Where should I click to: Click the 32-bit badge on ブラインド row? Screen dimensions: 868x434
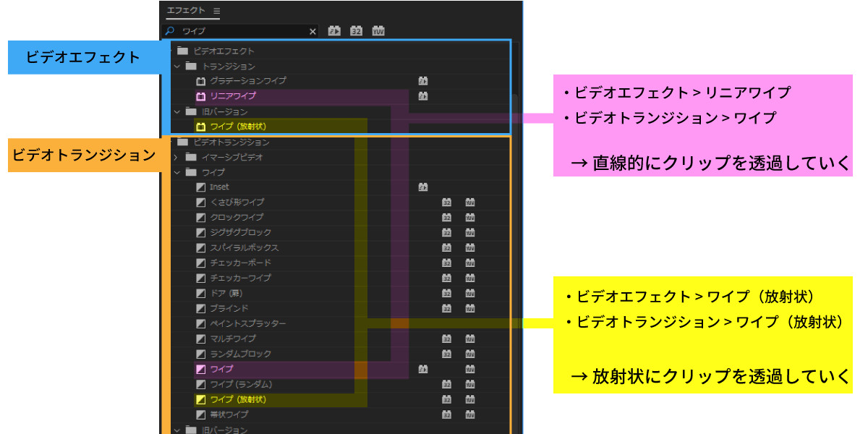click(x=447, y=309)
